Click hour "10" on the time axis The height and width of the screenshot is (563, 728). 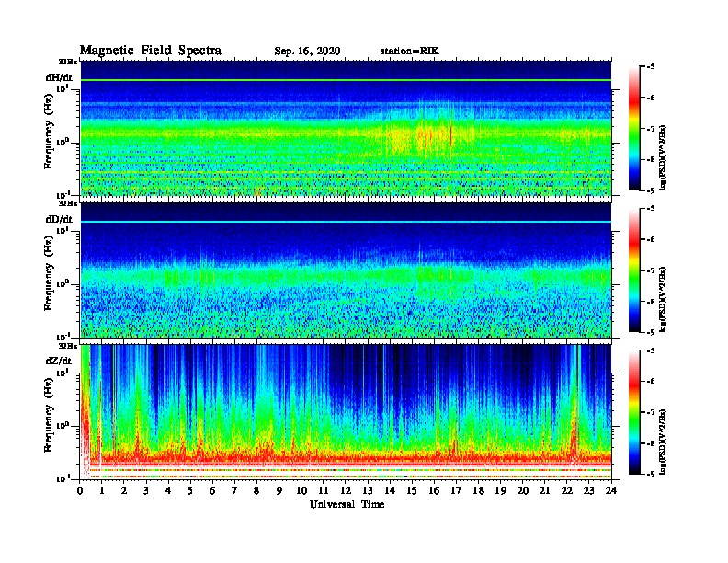301,490
